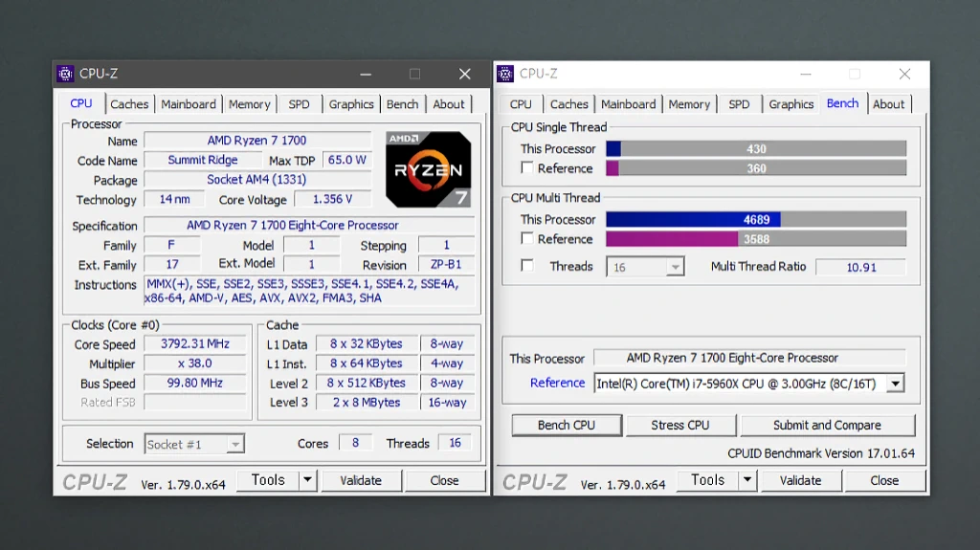
Task: Open the Threads count dropdown showing 16
Action: coord(645,267)
